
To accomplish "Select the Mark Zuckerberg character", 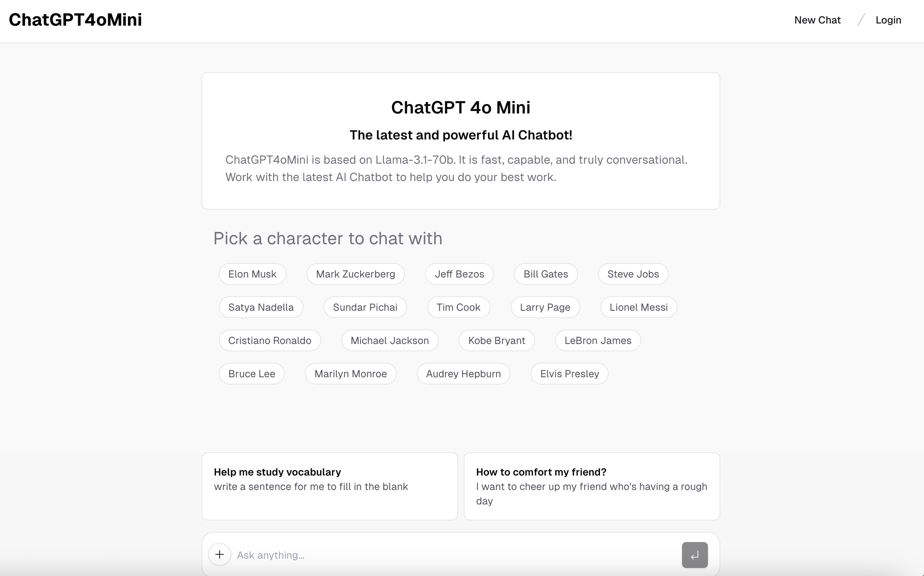I will pyautogui.click(x=355, y=274).
